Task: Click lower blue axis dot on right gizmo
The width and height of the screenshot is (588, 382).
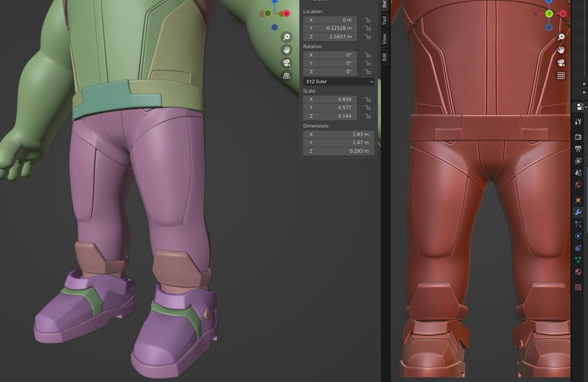Action: pos(549,27)
